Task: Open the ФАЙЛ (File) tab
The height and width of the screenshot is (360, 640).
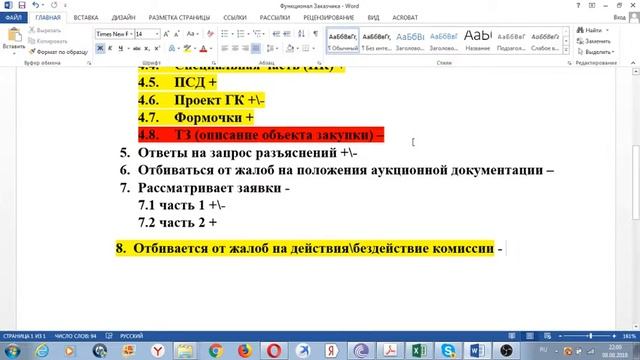Action: (x=13, y=18)
